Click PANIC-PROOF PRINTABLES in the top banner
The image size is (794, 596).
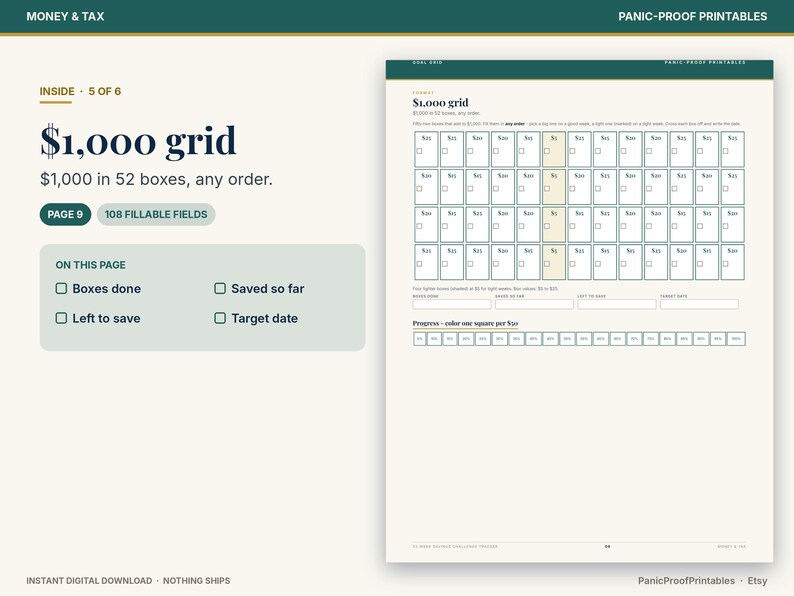point(693,16)
